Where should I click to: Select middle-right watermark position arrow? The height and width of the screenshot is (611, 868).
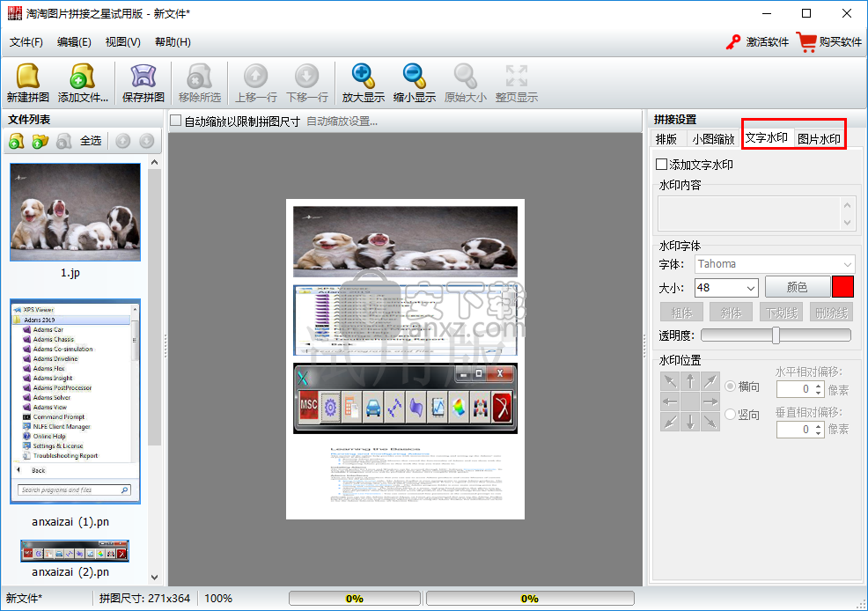click(x=710, y=401)
